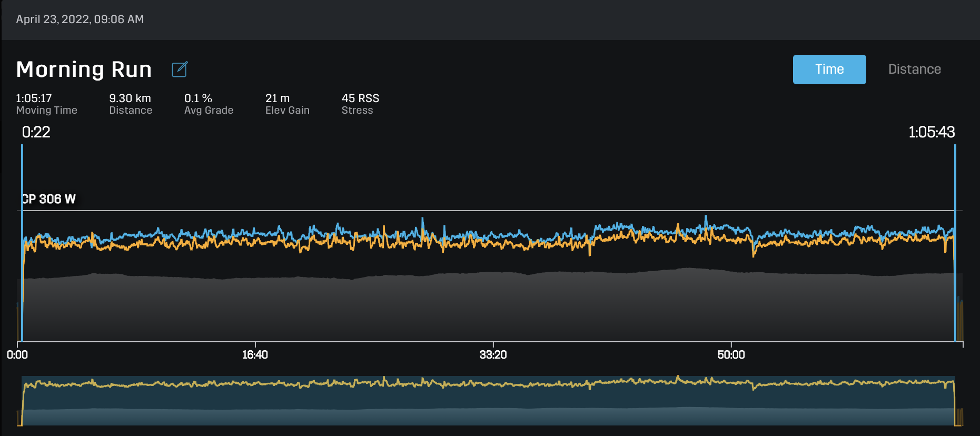Click the 0:00 start of the time axis

(x=17, y=354)
